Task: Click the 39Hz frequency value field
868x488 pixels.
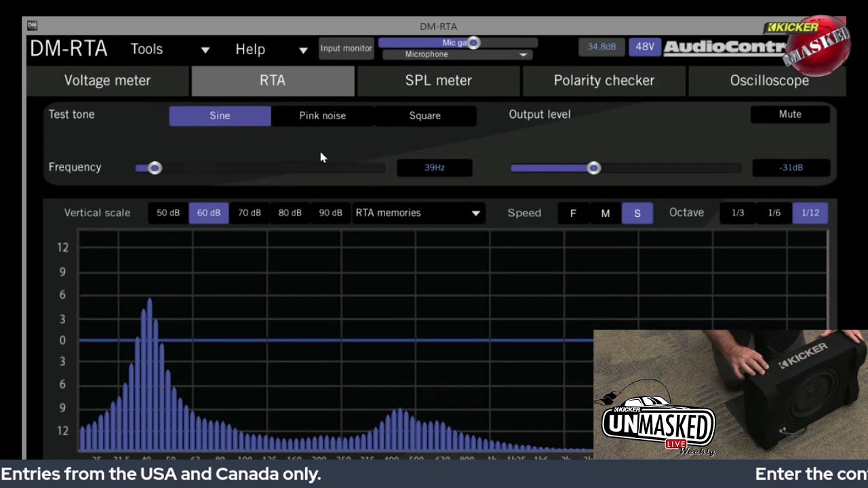Action: (435, 167)
